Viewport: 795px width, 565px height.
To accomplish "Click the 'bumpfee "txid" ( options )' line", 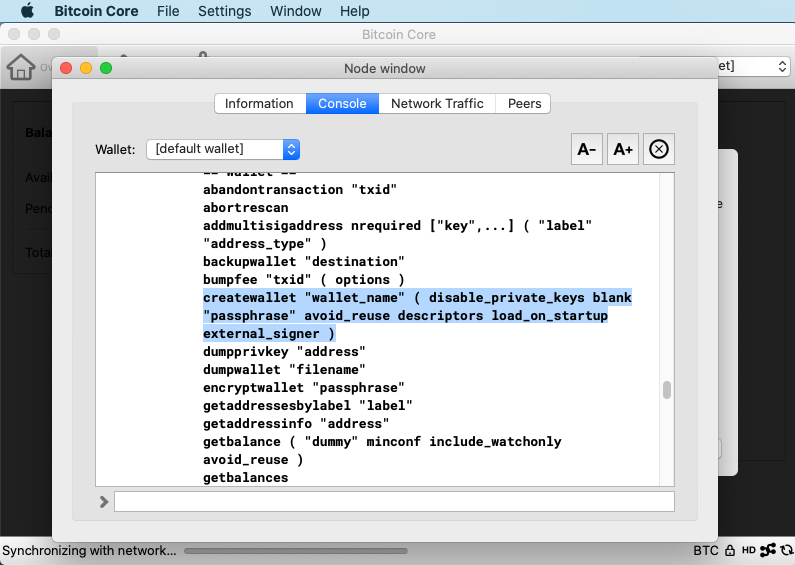I will [304, 279].
